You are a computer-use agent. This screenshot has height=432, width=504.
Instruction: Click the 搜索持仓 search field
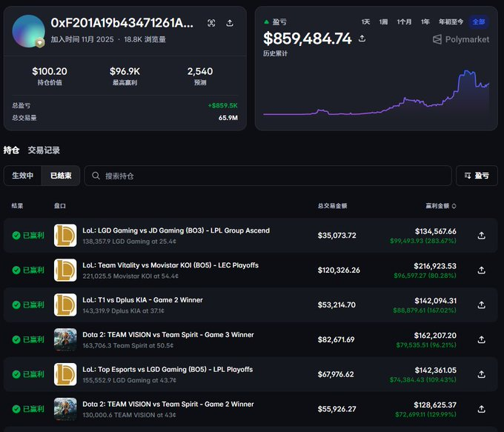pyautogui.click(x=268, y=176)
